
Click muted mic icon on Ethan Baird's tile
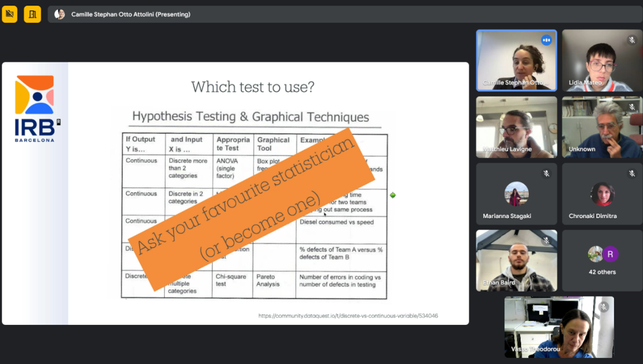tap(546, 240)
